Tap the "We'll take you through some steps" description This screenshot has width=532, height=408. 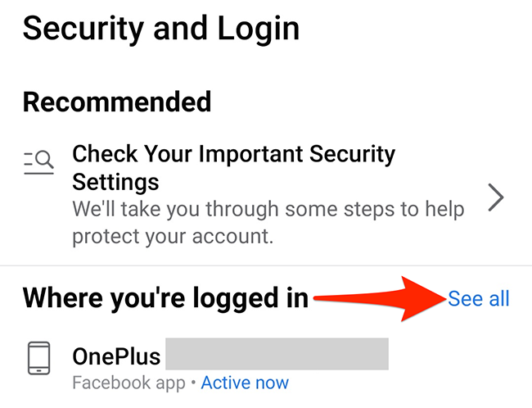(x=268, y=209)
